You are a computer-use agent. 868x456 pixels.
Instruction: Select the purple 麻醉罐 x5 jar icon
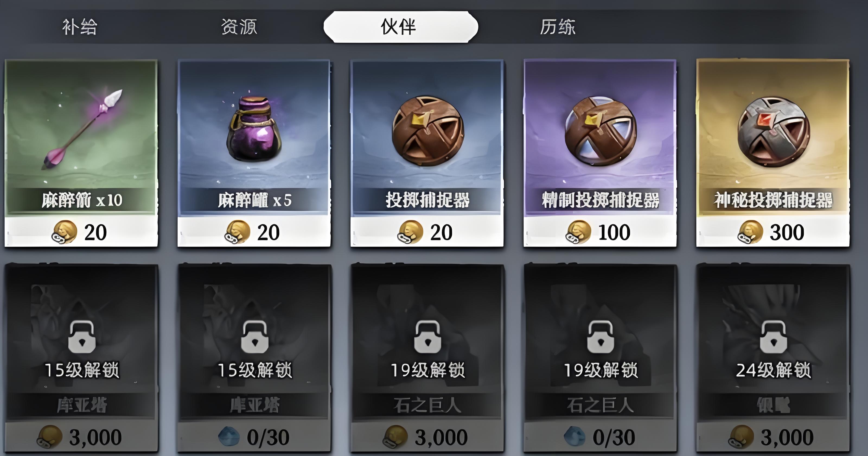point(254,128)
